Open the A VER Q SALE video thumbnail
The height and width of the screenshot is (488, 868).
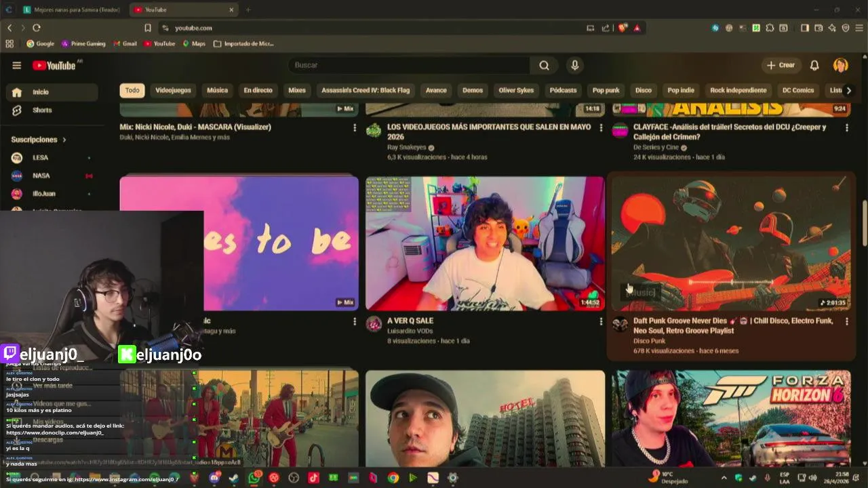pyautogui.click(x=485, y=243)
